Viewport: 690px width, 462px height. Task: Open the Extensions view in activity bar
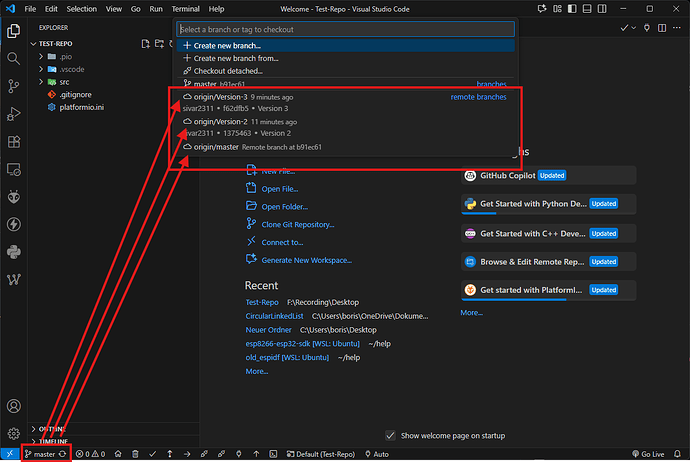(x=14, y=142)
